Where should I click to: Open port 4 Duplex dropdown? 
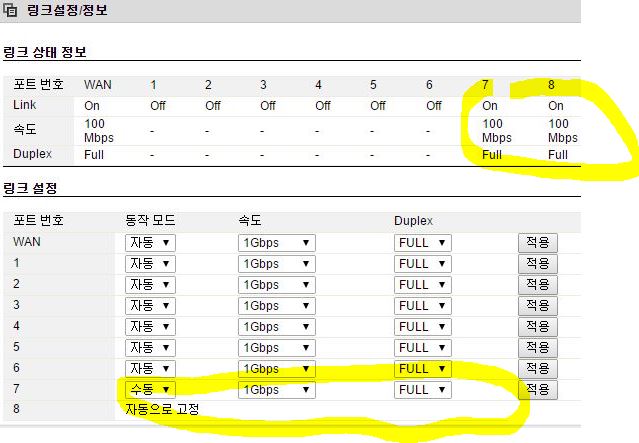click(x=422, y=327)
